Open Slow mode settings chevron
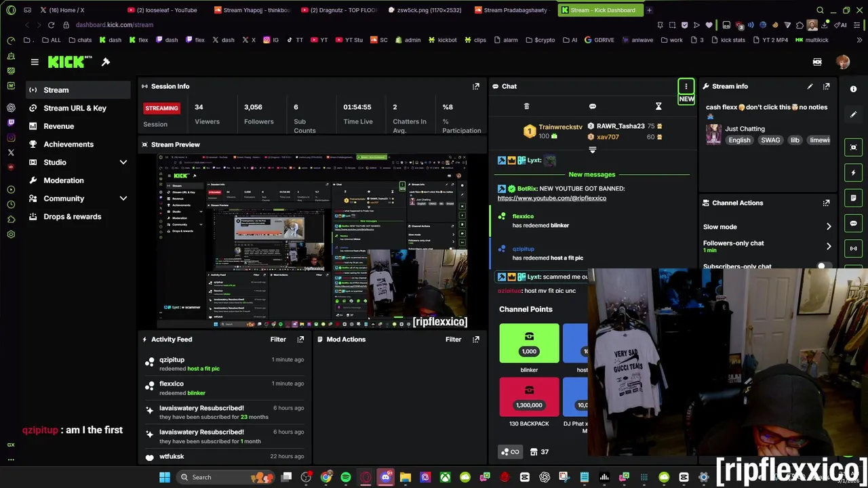Viewport: 868px width, 488px height. [x=828, y=226]
